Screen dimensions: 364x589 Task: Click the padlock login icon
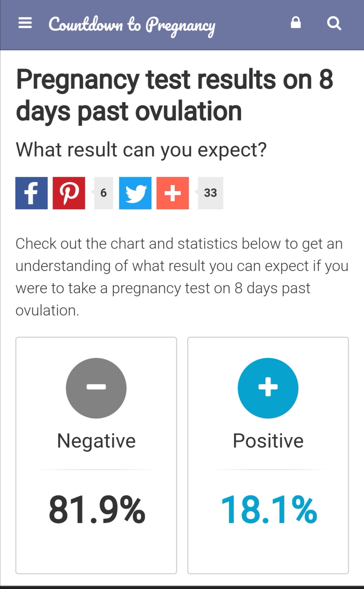pos(296,23)
